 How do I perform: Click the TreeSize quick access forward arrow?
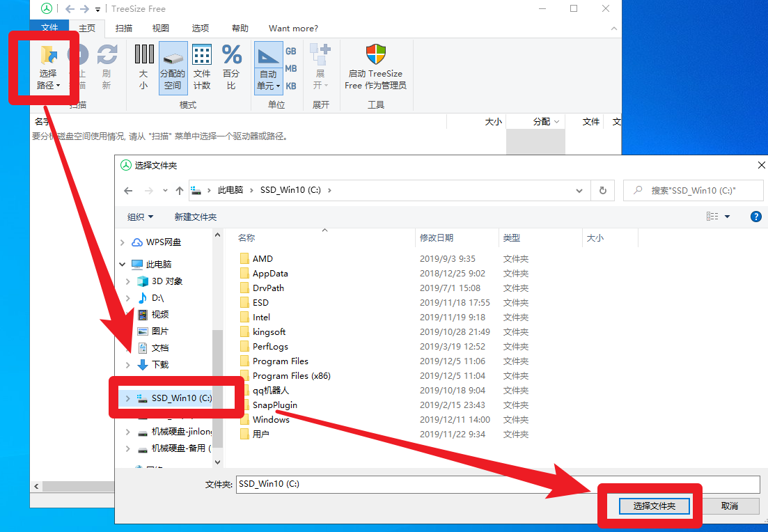click(x=85, y=9)
